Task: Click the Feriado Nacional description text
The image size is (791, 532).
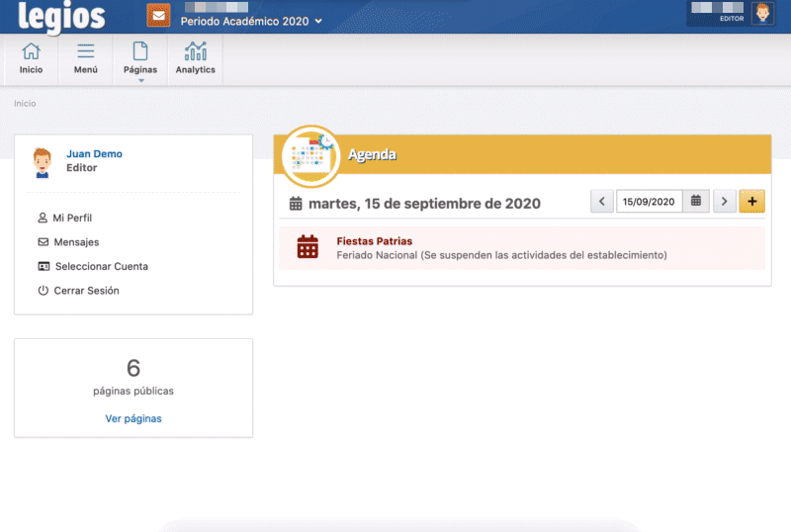Action: pyautogui.click(x=501, y=255)
